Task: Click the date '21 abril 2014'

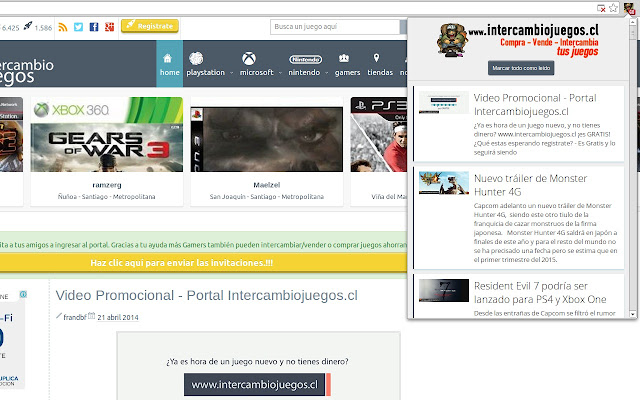Action: click(x=118, y=317)
